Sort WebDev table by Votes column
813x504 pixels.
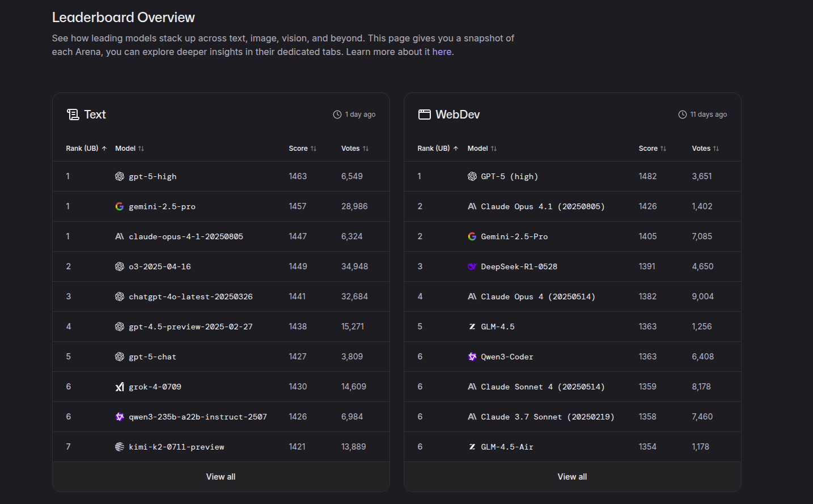coord(705,149)
